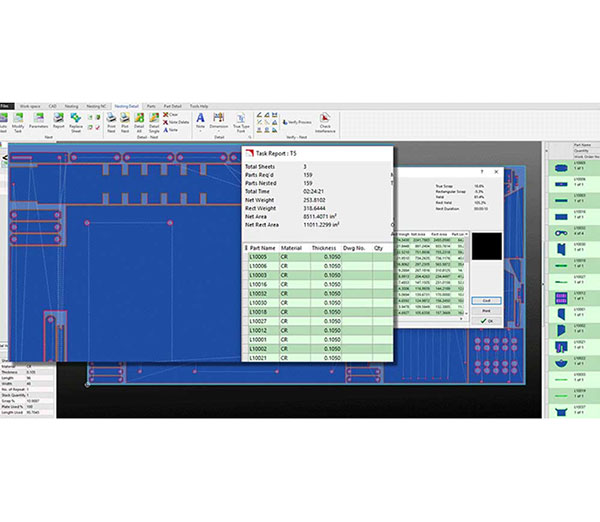Viewport: 600px width, 522px height.
Task: Click the Rect Weight value 318.6444
Action: pyautogui.click(x=314, y=208)
